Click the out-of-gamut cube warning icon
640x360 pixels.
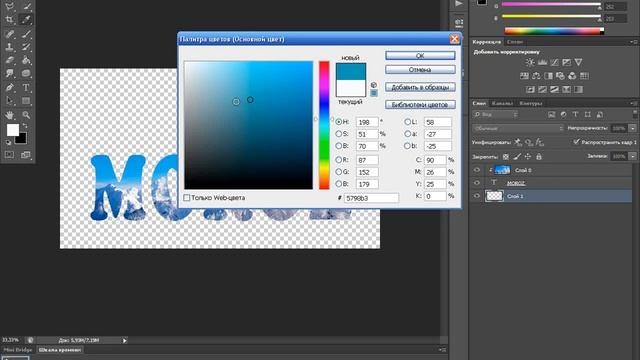click(x=373, y=85)
